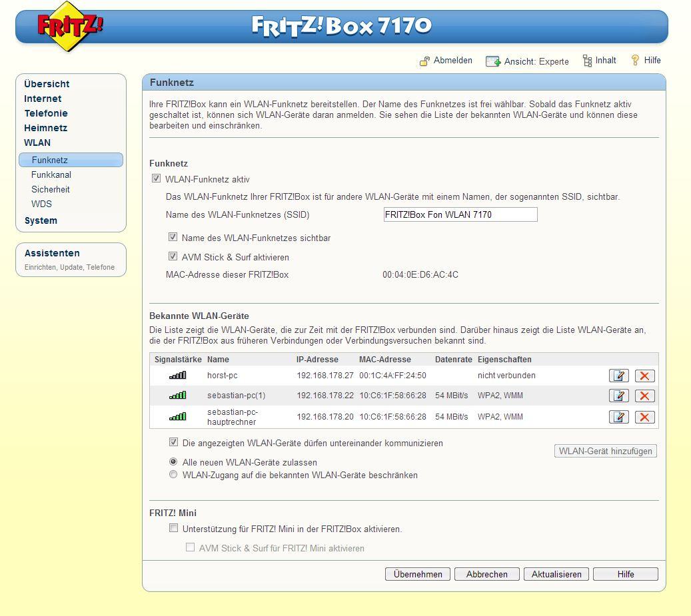Image resolution: width=691 pixels, height=616 pixels.
Task: Click the Abbrechen button
Action: coord(487,574)
